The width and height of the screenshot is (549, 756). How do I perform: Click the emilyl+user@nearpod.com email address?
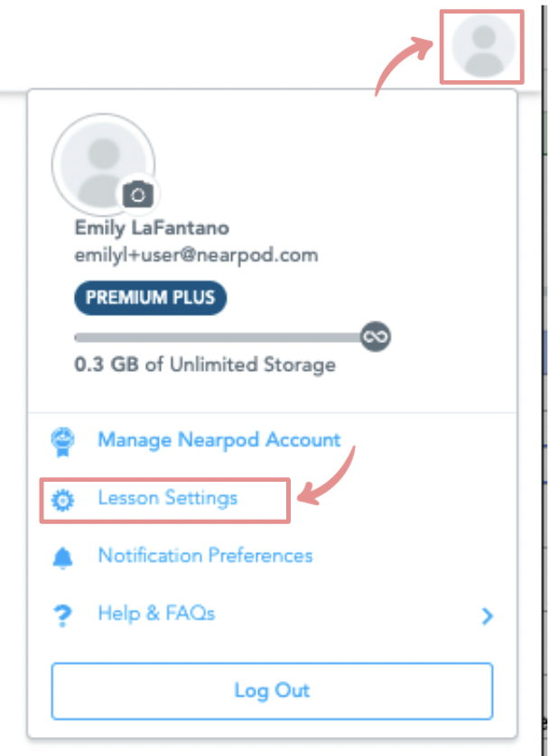point(196,254)
